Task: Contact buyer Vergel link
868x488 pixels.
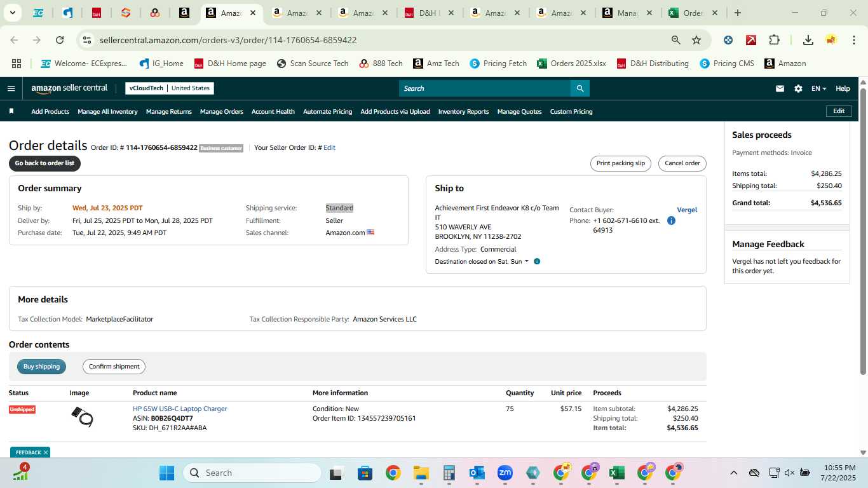Action: pyautogui.click(x=687, y=210)
